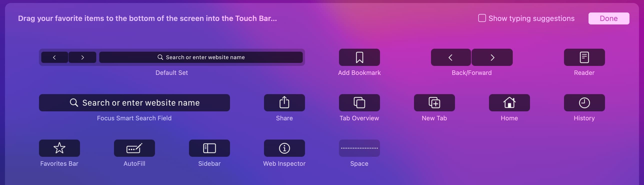This screenshot has height=185, width=644.
Task: Click the Back/Forward label
Action: (471, 73)
